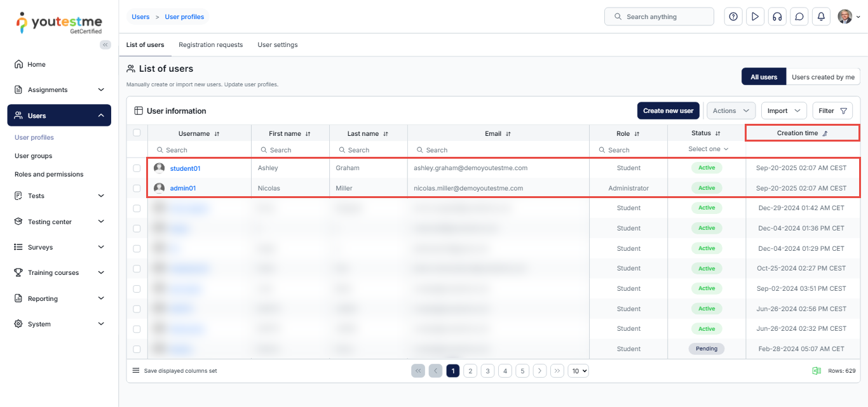The height and width of the screenshot is (407, 868).
Task: Click the headphones support icon
Action: tap(776, 17)
